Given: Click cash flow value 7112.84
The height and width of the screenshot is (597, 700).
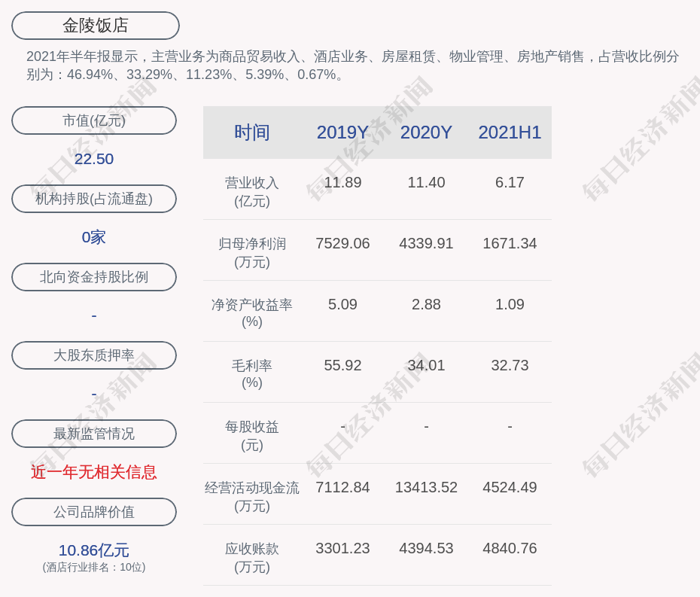Looking at the screenshot, I should [x=343, y=487].
